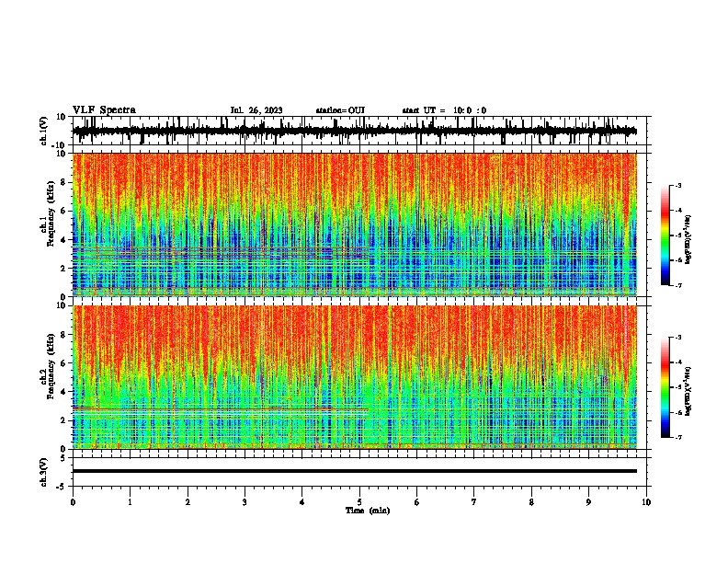
Task: Click the '10' tick on the time axis
Action: 646,502
